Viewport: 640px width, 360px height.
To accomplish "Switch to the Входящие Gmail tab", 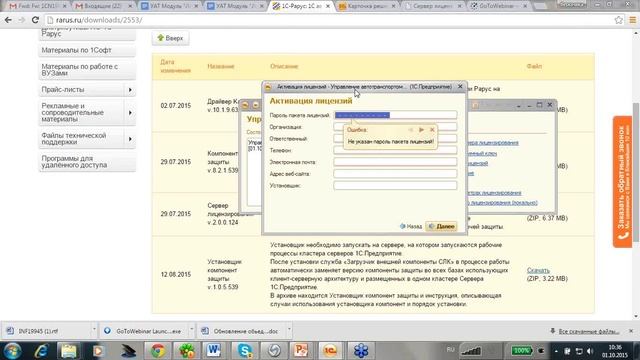I will (x=104, y=6).
